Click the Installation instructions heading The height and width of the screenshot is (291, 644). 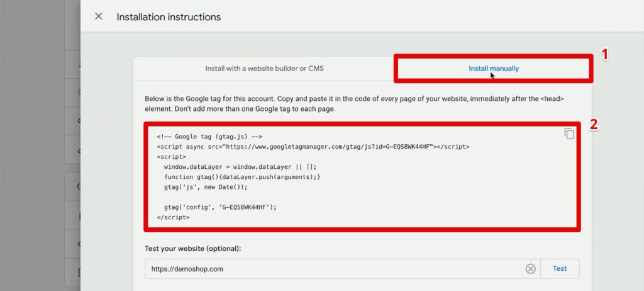click(x=169, y=17)
